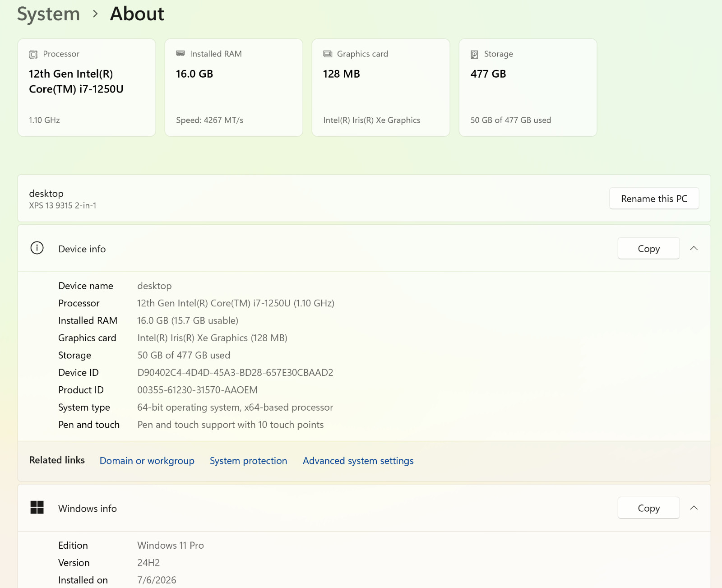Click the 'desktop' PC name above the model
722x588 pixels.
[46, 194]
